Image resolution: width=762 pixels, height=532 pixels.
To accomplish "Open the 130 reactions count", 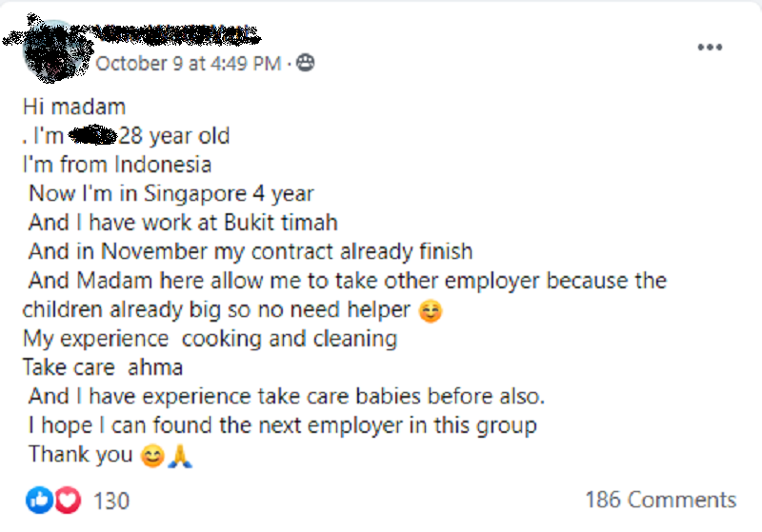I will pos(112,500).
